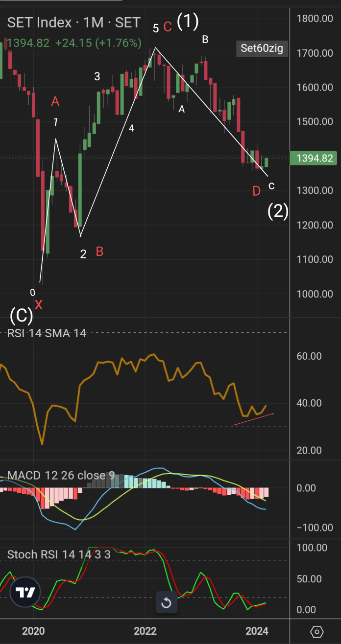The height and width of the screenshot is (644, 341).
Task: Click the 1800.00 price axis label
Action: click(315, 19)
